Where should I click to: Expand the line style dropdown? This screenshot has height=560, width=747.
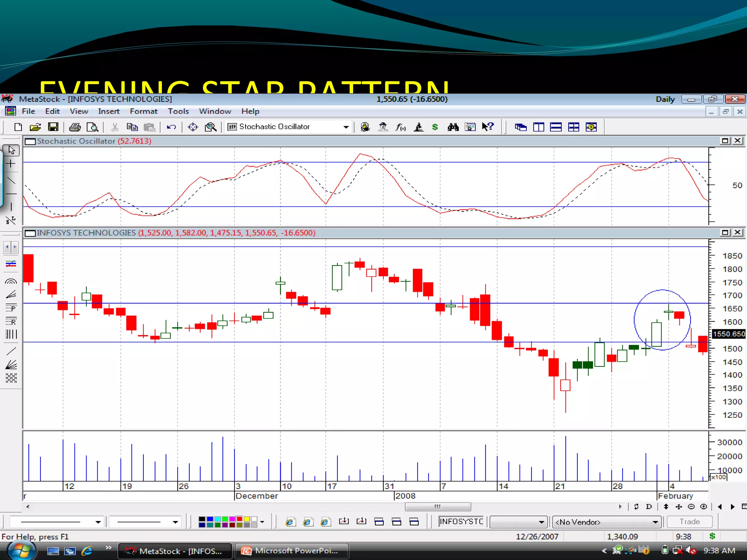(x=98, y=522)
